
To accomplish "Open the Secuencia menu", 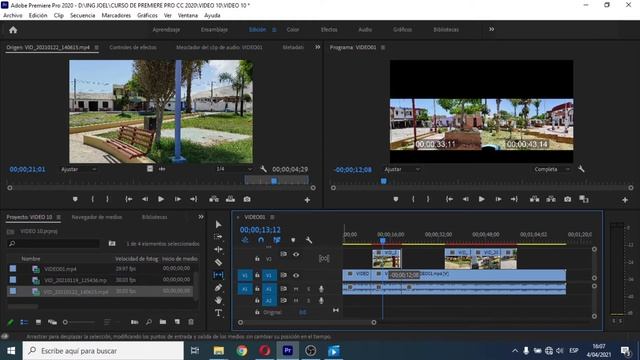I will [x=82, y=16].
